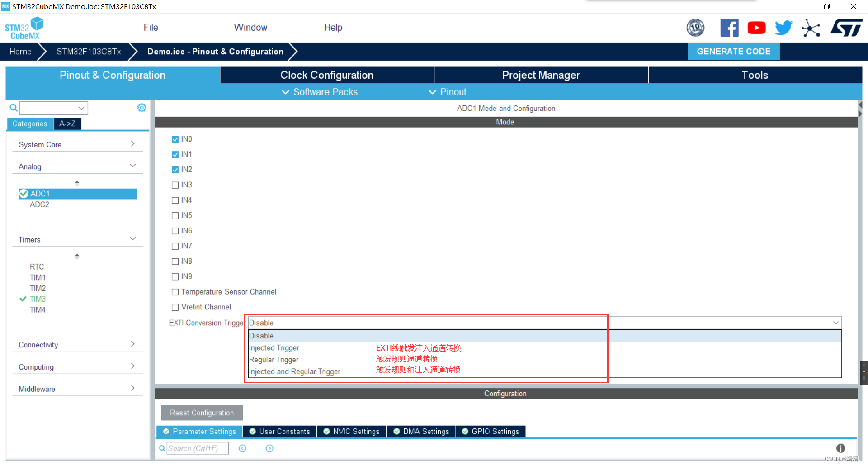Go to STM32F103C8Tx breadcrumb

[89, 52]
